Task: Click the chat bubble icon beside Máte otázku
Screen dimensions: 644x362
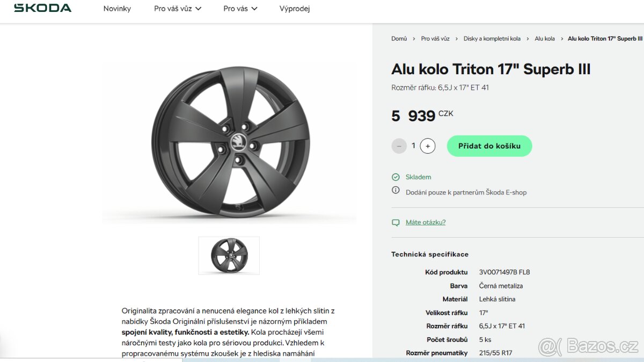Action: pos(396,222)
